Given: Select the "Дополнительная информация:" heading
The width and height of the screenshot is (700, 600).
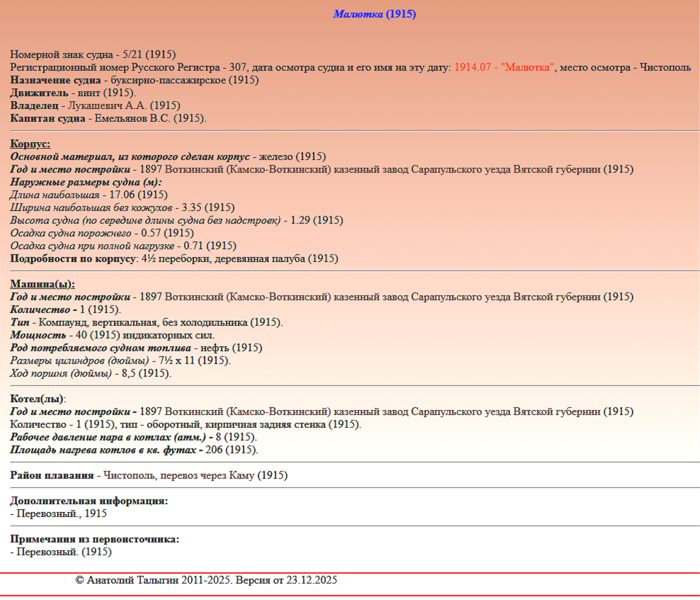Looking at the screenshot, I should click(89, 501).
